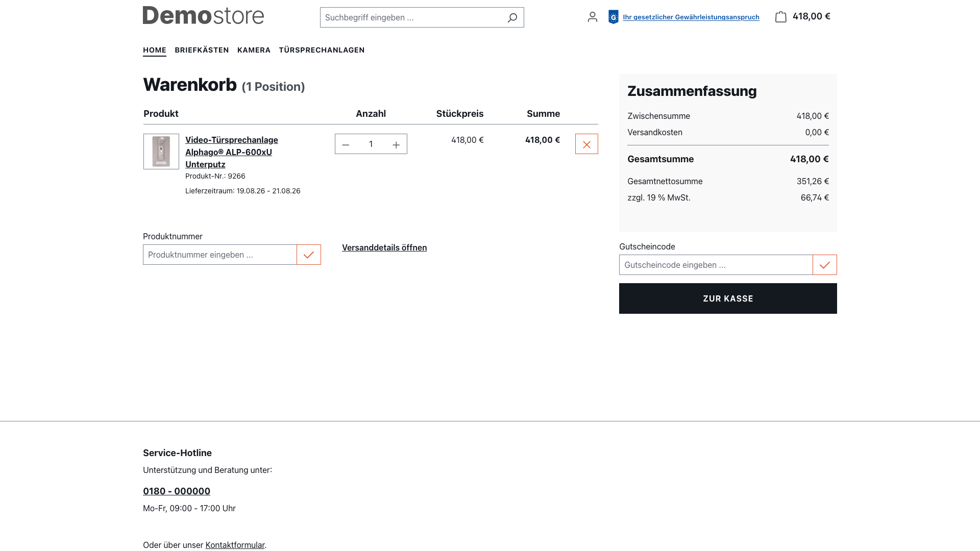Image resolution: width=980 pixels, height=551 pixels.
Task: Apply voucher code with checkmark button
Action: (x=825, y=265)
